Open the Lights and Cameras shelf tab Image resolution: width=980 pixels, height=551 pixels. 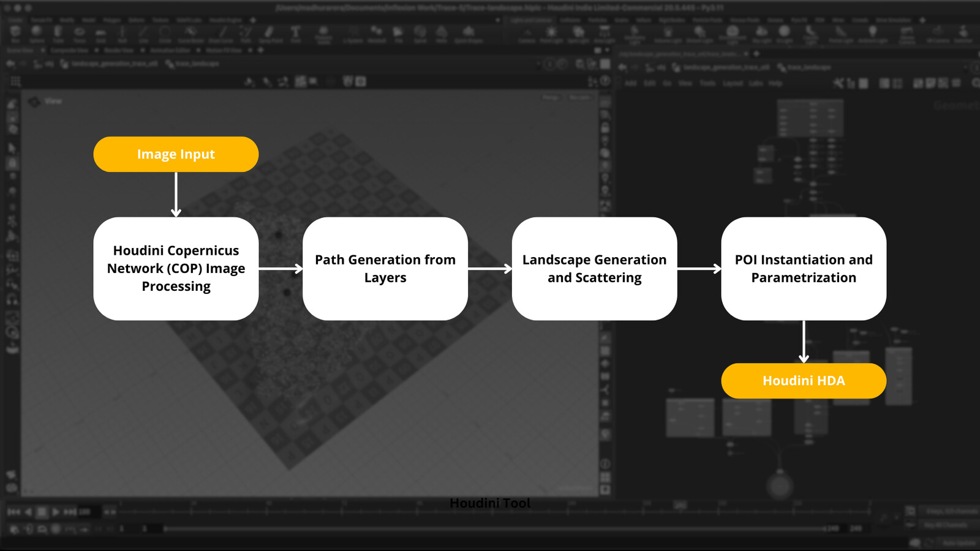531,20
